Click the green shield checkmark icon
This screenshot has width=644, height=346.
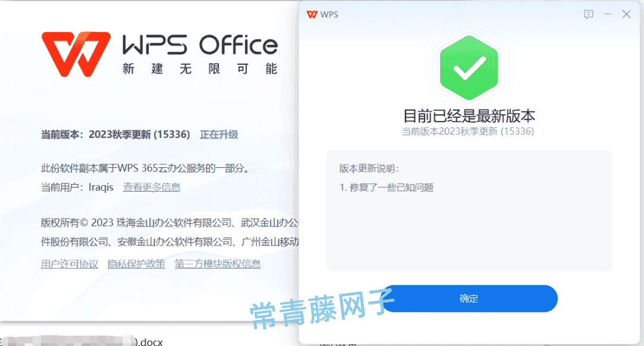(x=469, y=68)
